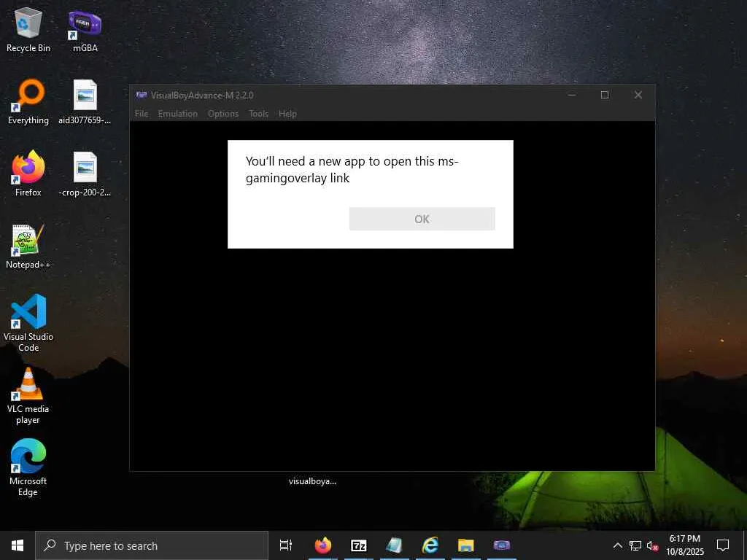Open Task View from the taskbar
This screenshot has height=560, width=747.
286,545
